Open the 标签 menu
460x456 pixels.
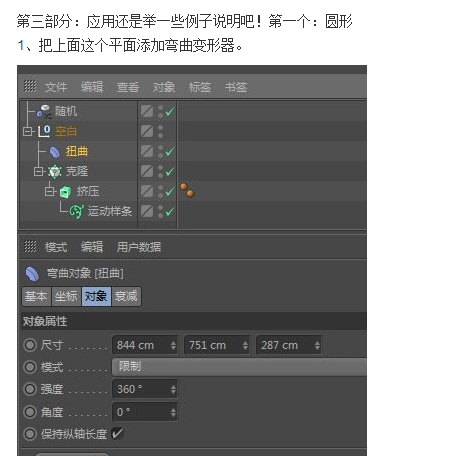[200, 87]
